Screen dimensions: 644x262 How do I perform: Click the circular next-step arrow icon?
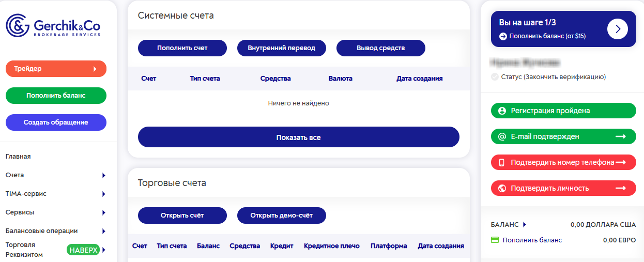(618, 29)
